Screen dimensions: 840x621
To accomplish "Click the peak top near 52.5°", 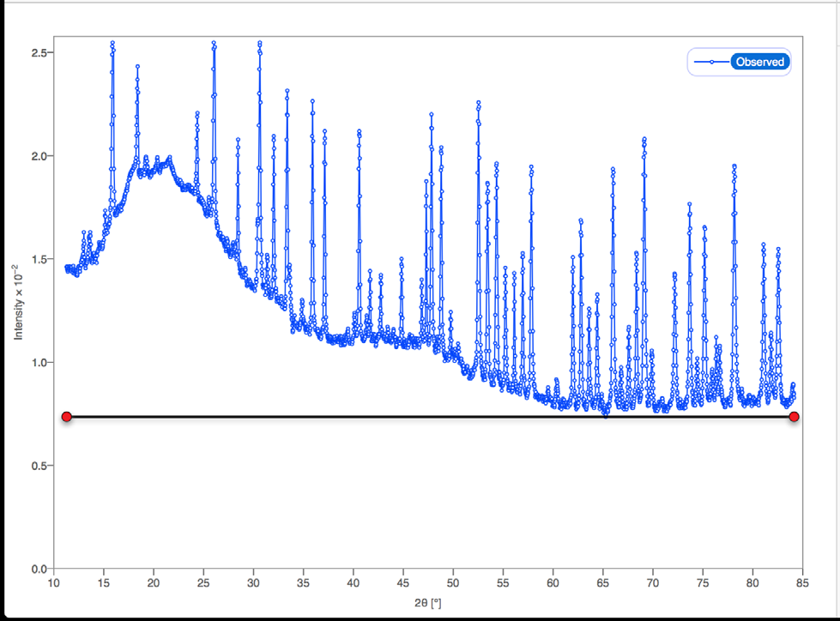I will tap(479, 102).
